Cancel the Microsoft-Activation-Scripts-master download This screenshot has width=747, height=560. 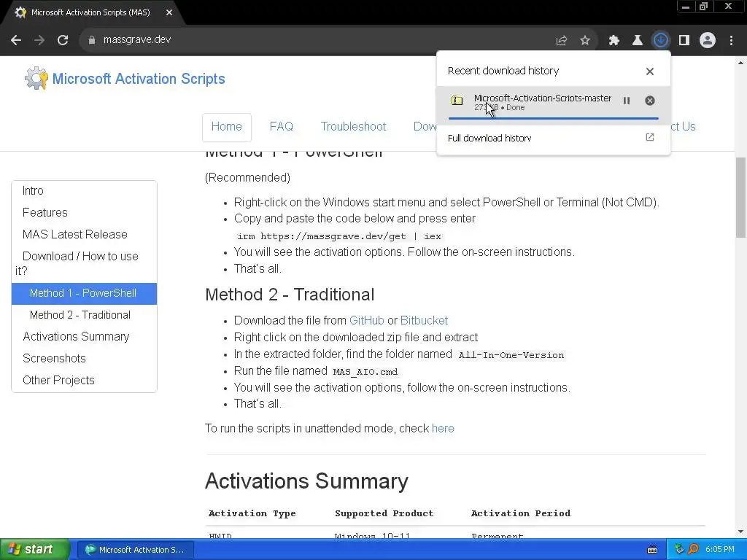point(650,101)
